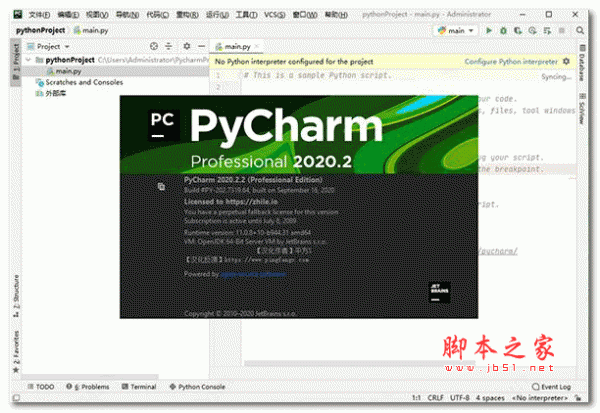Screen dimensions: 600x413
Task: Open the View menu (视图)
Action: 97,15
